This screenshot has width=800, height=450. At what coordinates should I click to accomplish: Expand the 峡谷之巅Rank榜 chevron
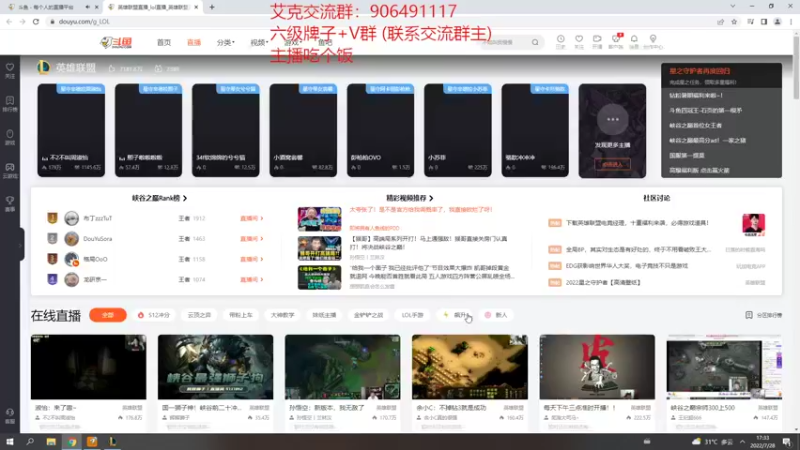185,198
